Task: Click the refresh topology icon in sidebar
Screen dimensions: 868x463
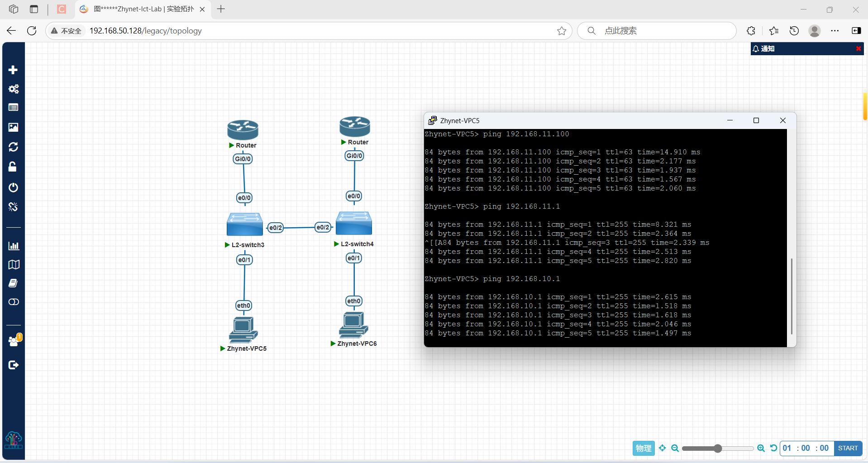Action: tap(13, 147)
